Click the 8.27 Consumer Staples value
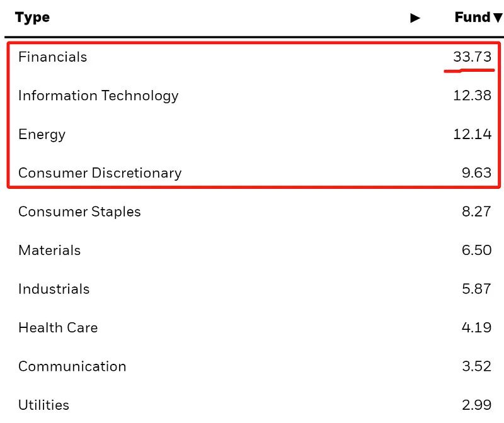The width and height of the screenshot is (504, 423). 476,211
